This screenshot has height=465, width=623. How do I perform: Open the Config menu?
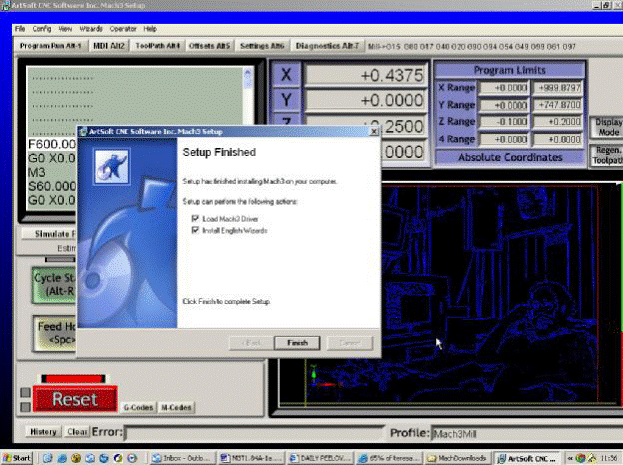42,29
